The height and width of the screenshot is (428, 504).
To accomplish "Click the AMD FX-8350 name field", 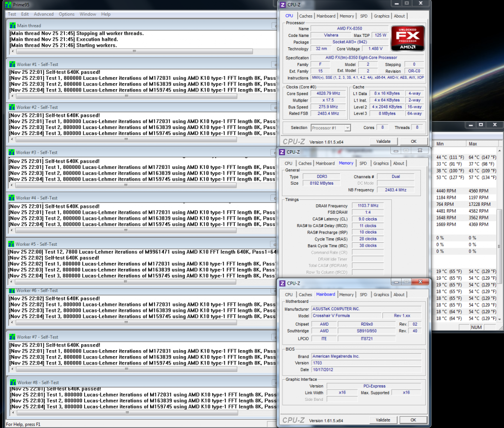I will click(349, 28).
